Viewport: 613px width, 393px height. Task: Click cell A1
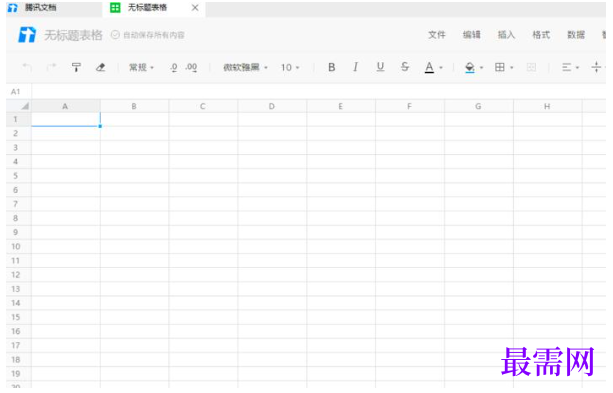[x=66, y=119]
